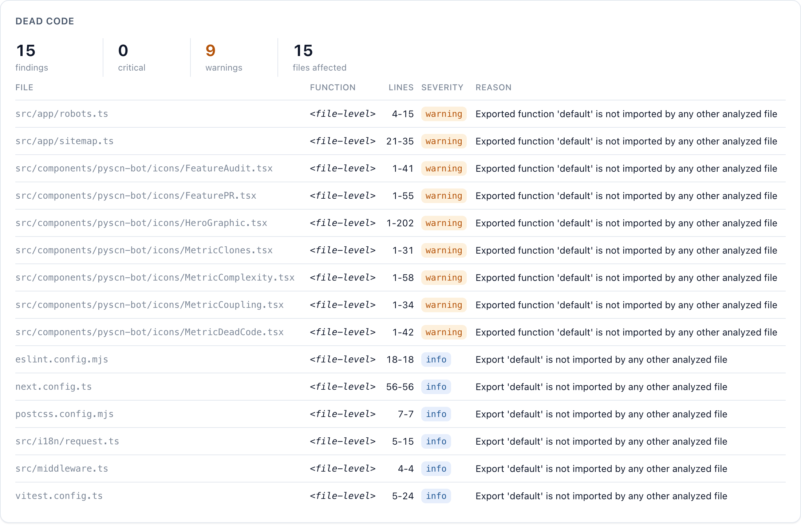The height and width of the screenshot is (532, 801).
Task: Click the DEAD CODE section heading
Action: tap(45, 21)
